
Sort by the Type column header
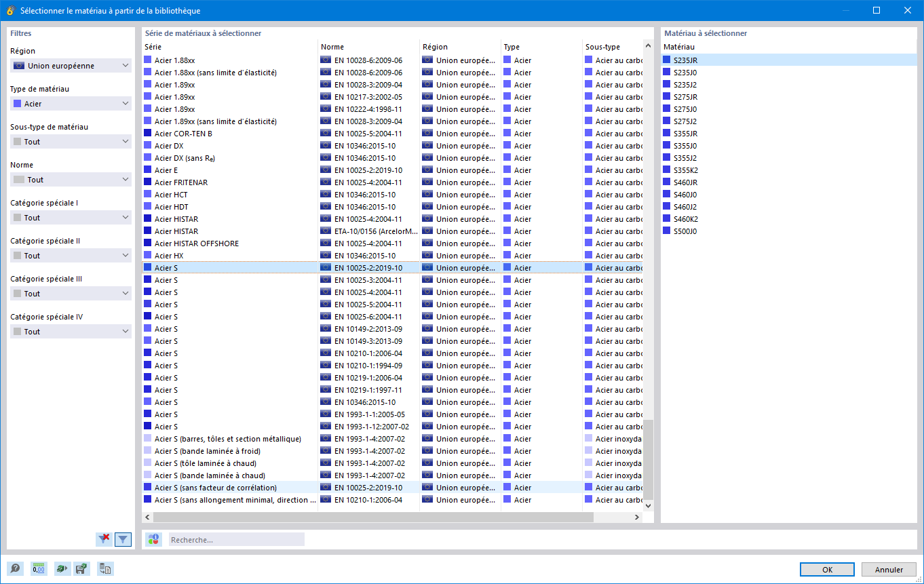tap(542, 47)
